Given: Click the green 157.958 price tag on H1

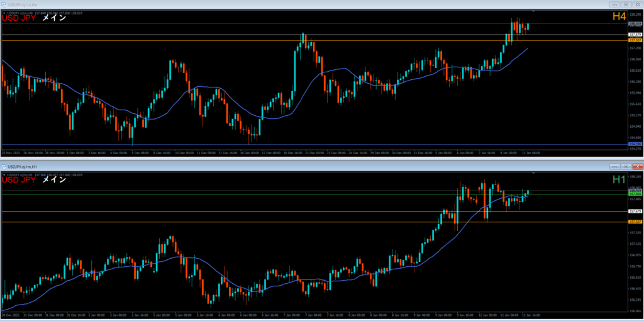Looking at the screenshot, I should pyautogui.click(x=635, y=194).
